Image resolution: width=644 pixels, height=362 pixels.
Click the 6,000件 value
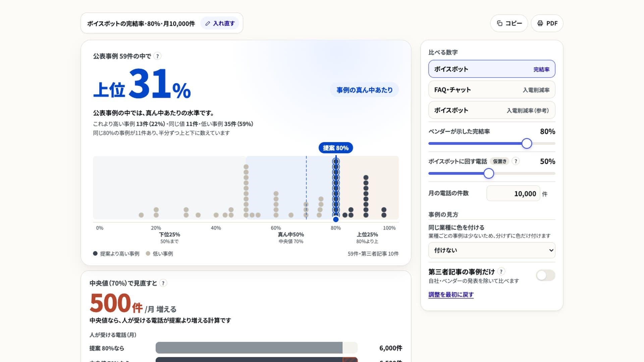(391, 348)
